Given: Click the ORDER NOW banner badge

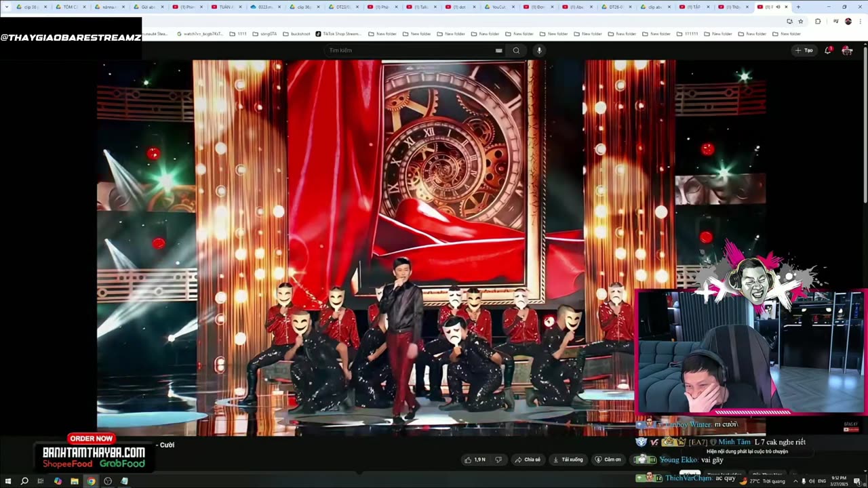Looking at the screenshot, I should (x=91, y=439).
